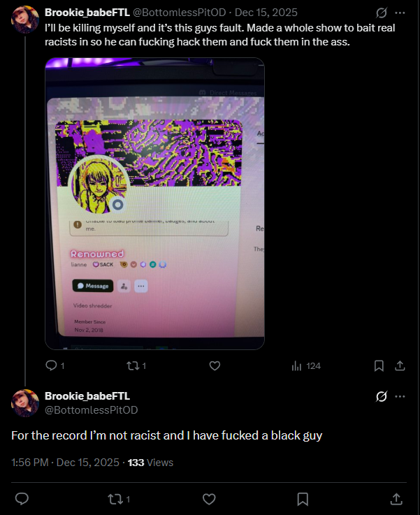Repost the first post showing 1 repost
The height and width of the screenshot is (515, 420).
tap(136, 365)
